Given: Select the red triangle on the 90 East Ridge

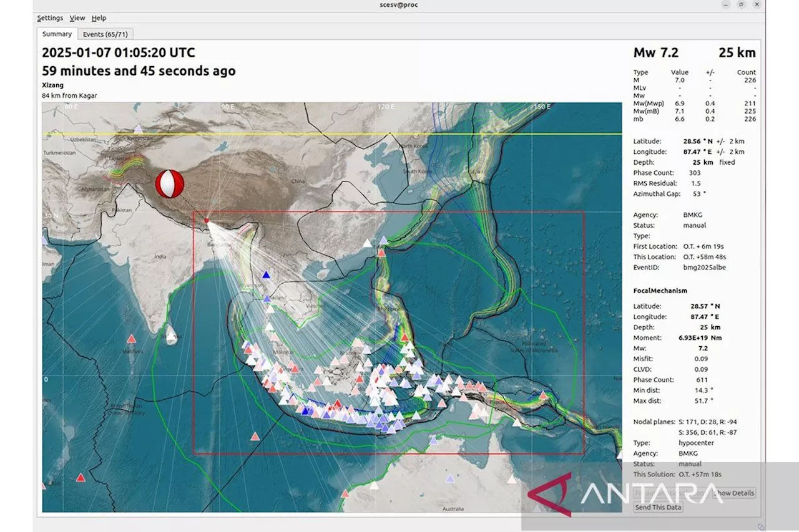Looking at the screenshot, I should point(254,437).
